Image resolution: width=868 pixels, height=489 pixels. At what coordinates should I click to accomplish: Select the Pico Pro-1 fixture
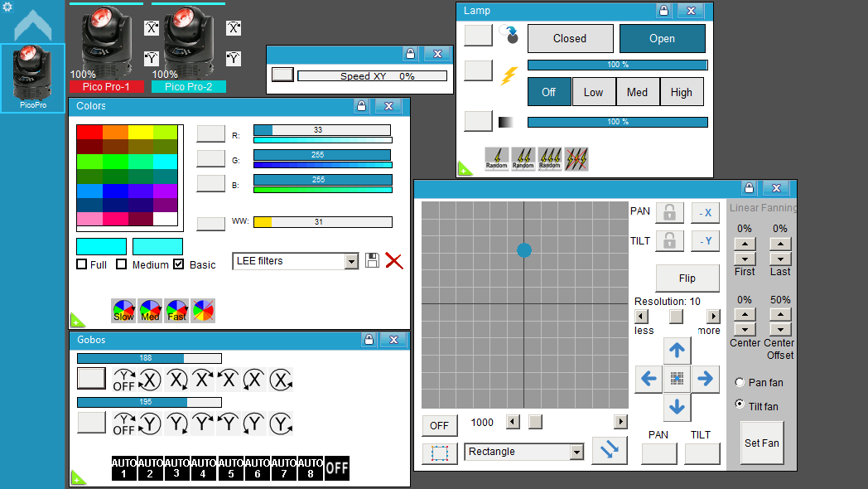(106, 49)
